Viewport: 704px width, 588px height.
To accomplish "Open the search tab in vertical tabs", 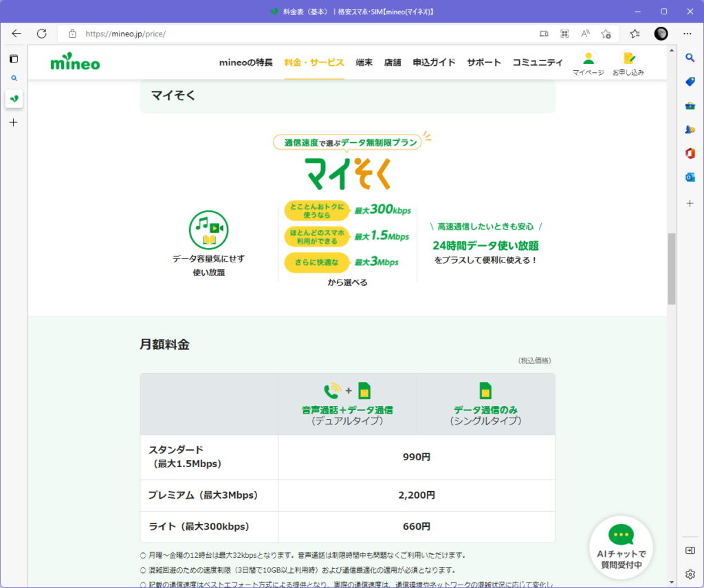I will pyautogui.click(x=14, y=78).
